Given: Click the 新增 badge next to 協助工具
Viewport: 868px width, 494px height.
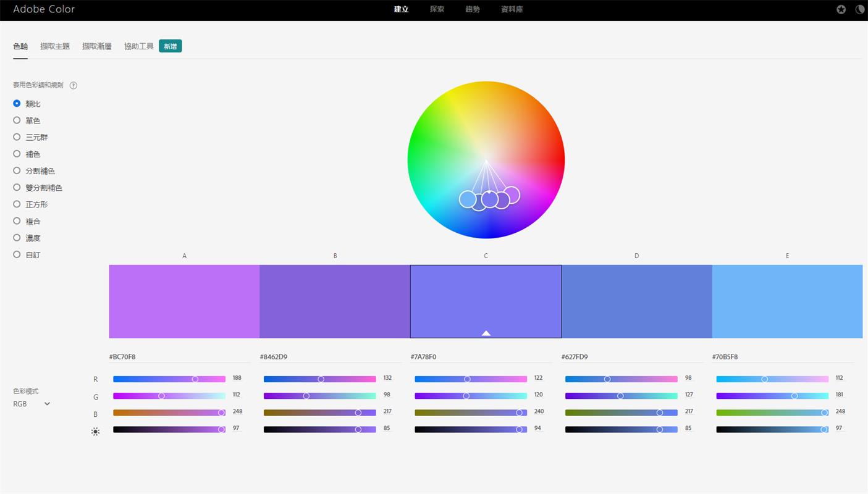Looking at the screenshot, I should (170, 46).
